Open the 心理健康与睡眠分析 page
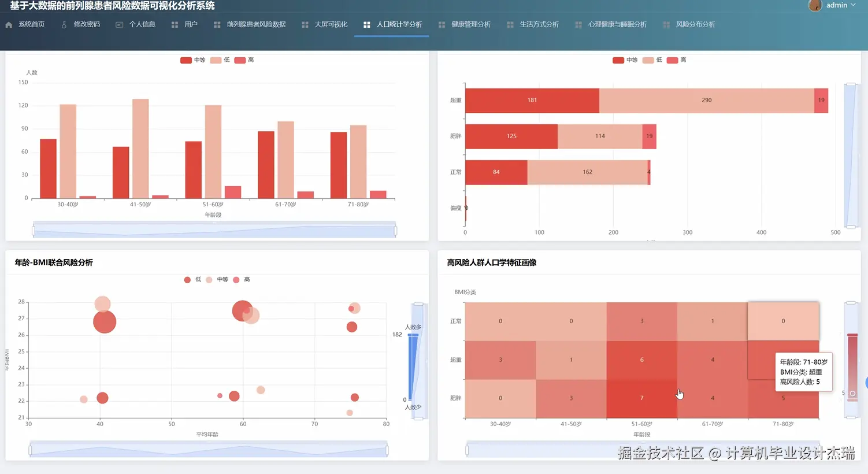 pos(617,24)
